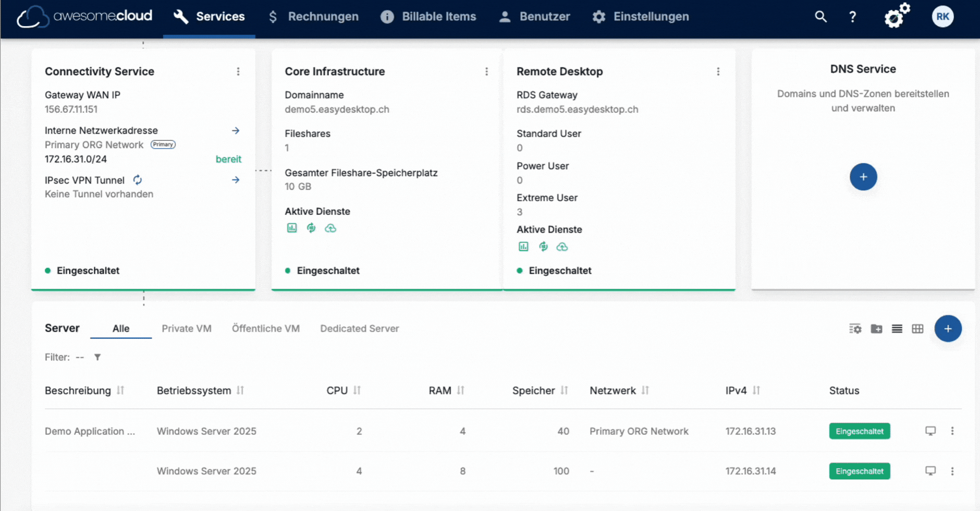Click the add folder icon
Image resolution: width=980 pixels, height=511 pixels.
tap(876, 328)
